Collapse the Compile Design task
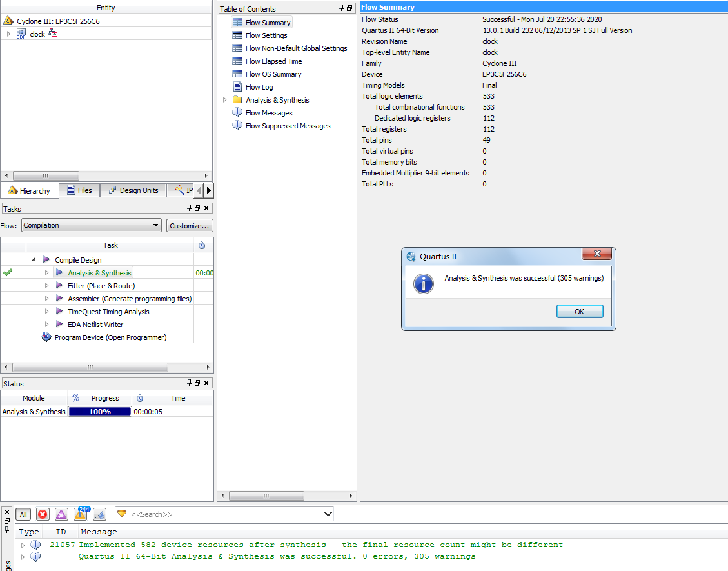Viewport: 728px width, 571px height. 34,260
